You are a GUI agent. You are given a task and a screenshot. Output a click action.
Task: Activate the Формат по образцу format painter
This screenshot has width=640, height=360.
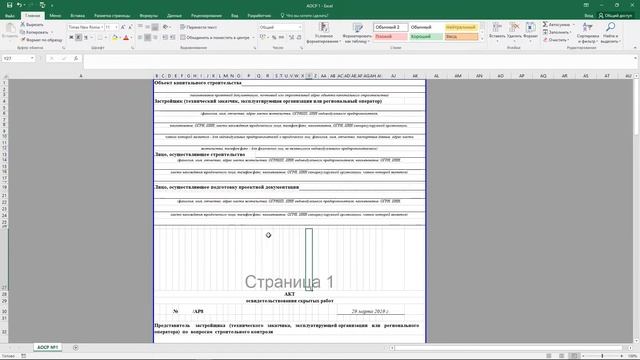point(41,40)
